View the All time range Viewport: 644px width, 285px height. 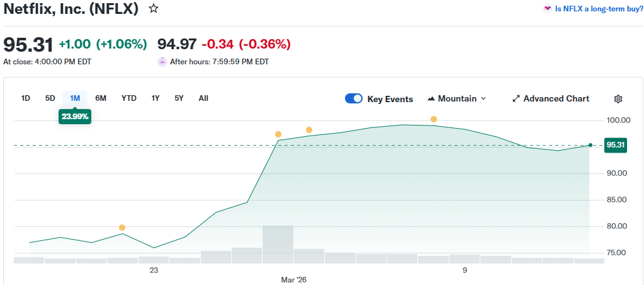[203, 98]
